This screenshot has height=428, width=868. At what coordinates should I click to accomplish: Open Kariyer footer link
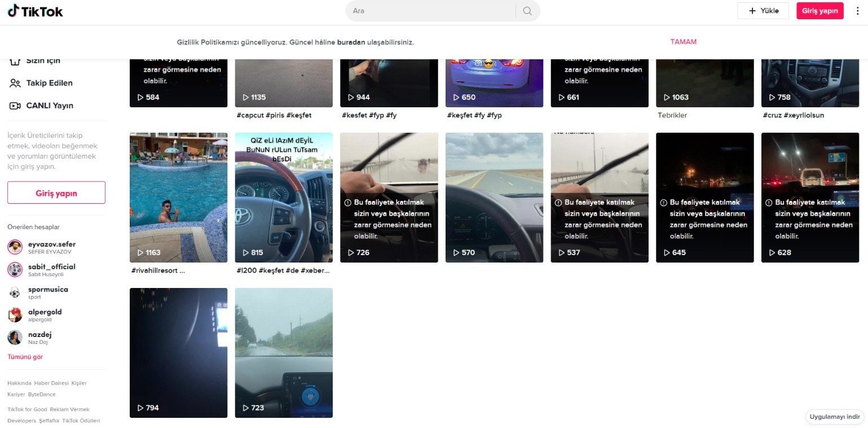pos(16,394)
